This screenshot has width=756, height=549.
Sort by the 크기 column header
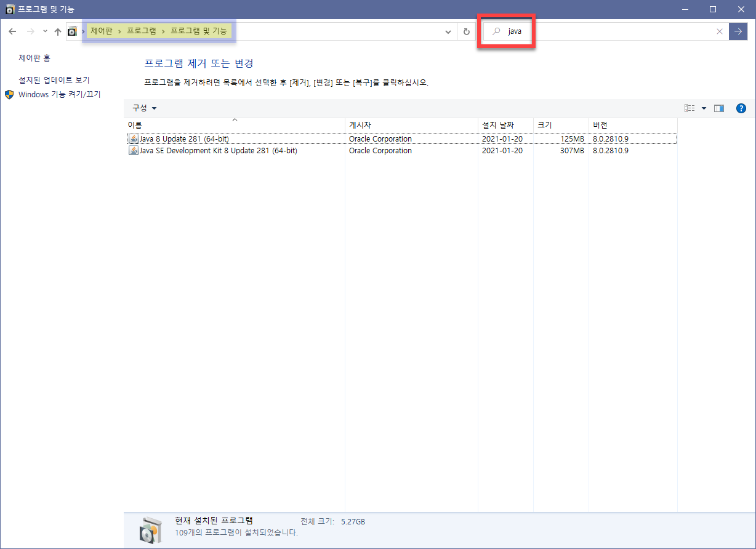pos(561,125)
